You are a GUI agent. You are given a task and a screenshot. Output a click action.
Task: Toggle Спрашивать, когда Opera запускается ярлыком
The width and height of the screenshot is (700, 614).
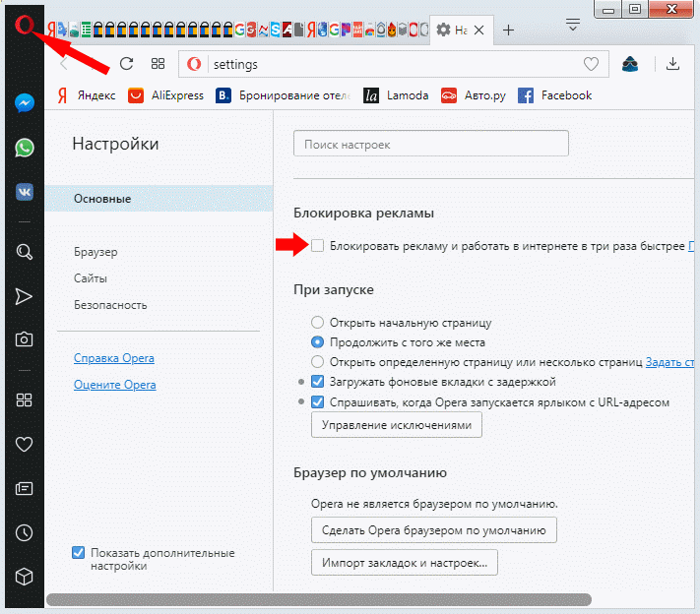pyautogui.click(x=317, y=402)
